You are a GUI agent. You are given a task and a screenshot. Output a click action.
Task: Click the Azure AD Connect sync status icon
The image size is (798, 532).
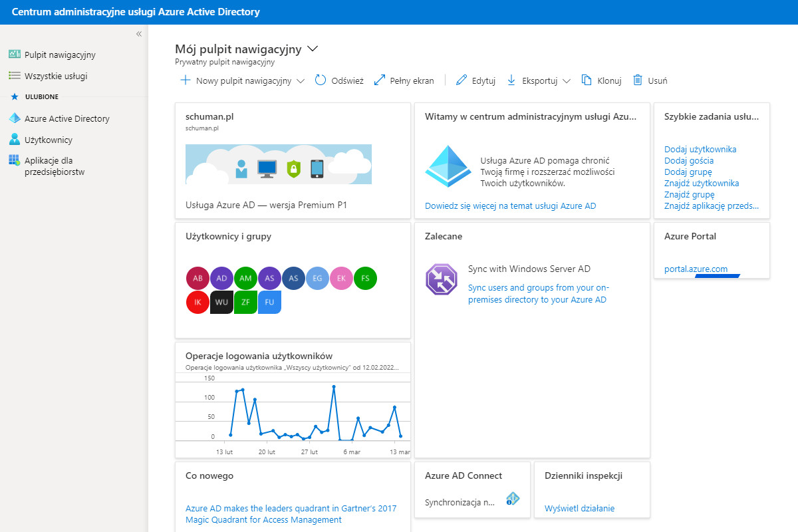click(x=512, y=499)
